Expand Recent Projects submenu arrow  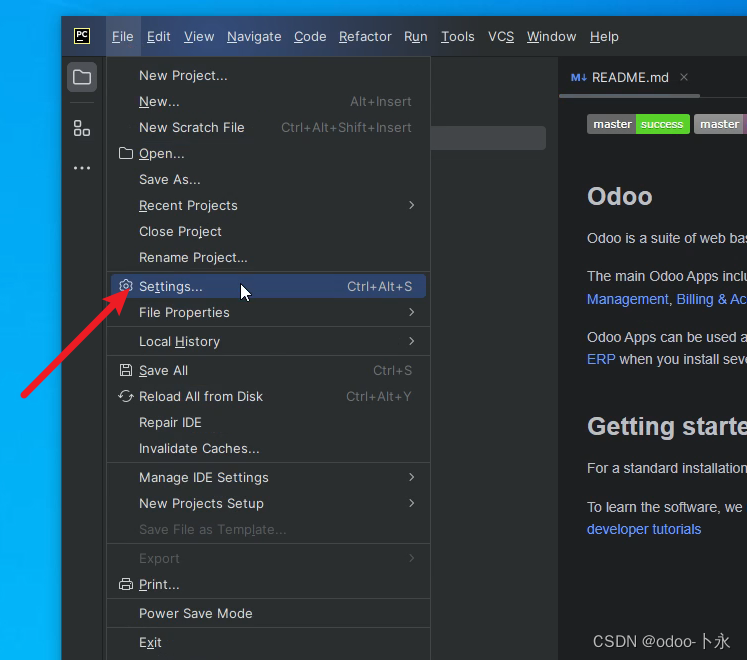point(411,205)
